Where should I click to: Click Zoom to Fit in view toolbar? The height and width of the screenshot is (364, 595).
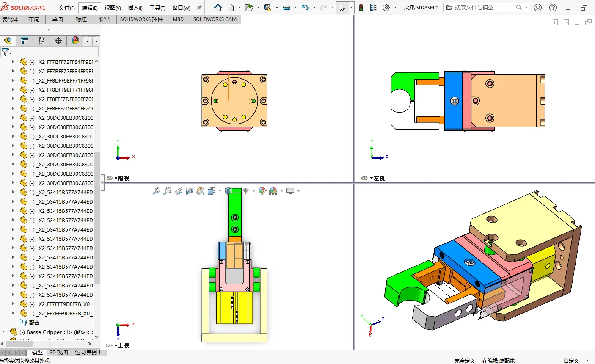(x=157, y=191)
